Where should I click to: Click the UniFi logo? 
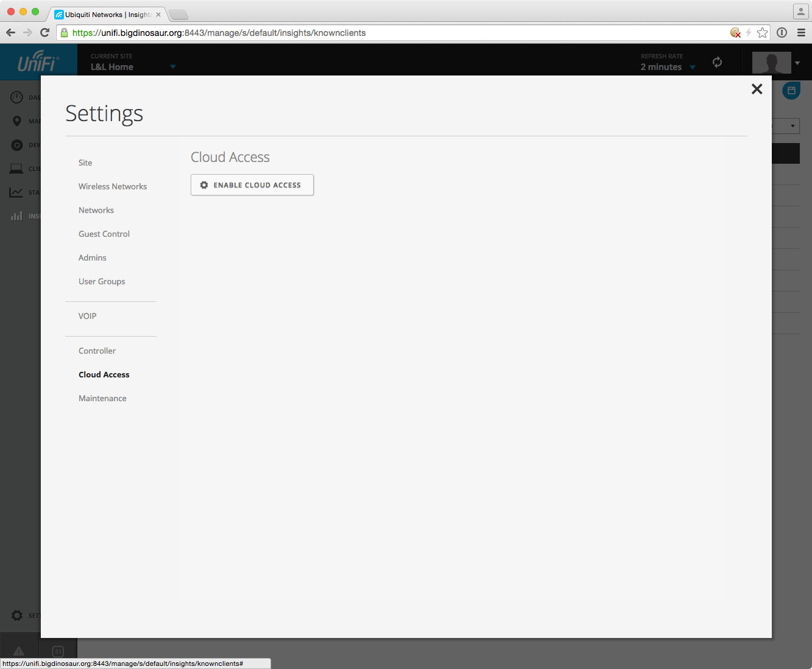(38, 62)
